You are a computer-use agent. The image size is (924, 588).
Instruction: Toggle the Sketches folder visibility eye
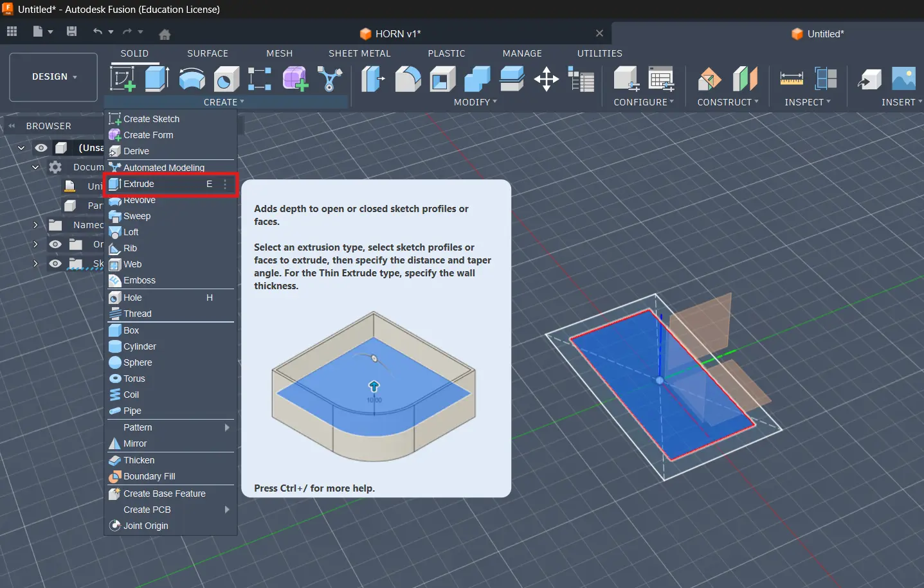(55, 263)
